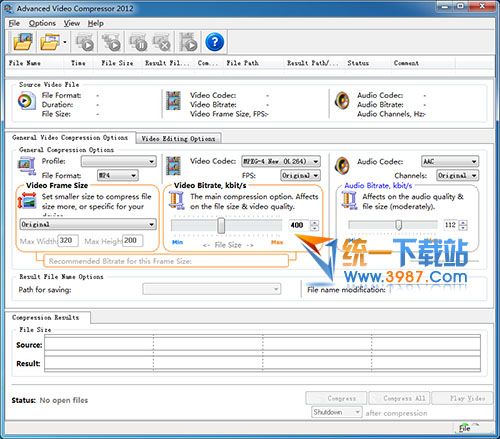Expand the frame size Original dropdown
The width and height of the screenshot is (500, 439).
88,224
